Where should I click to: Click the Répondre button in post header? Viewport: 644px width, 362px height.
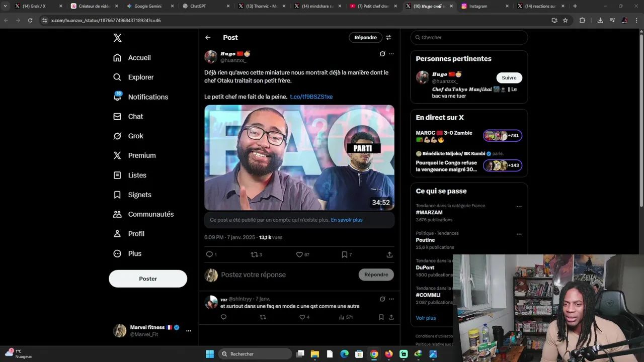tap(365, 38)
